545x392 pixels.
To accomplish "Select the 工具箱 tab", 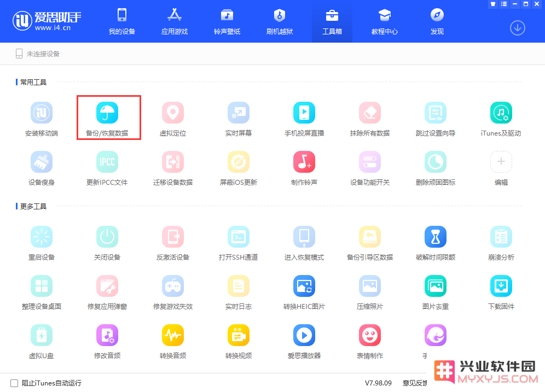I will pos(332,21).
